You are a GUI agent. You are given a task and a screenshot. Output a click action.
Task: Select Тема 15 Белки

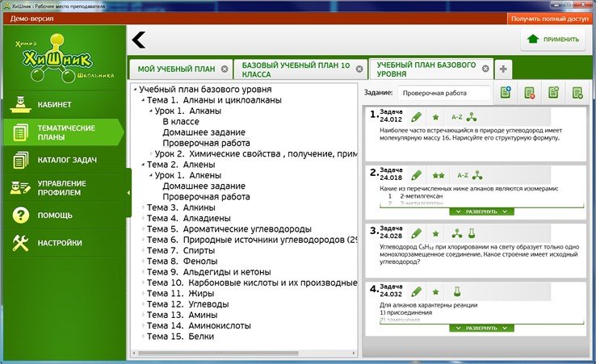click(181, 337)
